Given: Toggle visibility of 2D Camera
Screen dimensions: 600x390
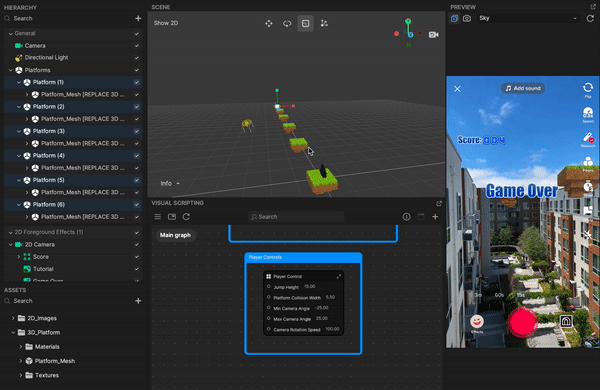Looking at the screenshot, I should click(137, 245).
